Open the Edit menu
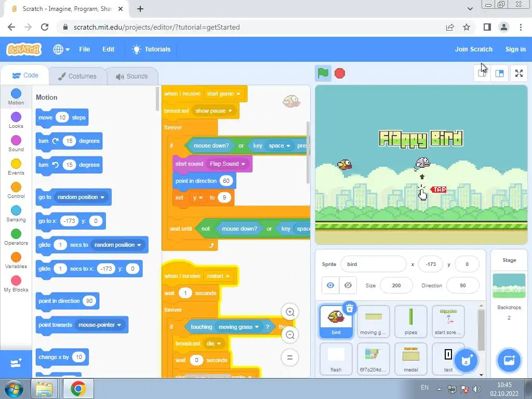 click(x=108, y=49)
